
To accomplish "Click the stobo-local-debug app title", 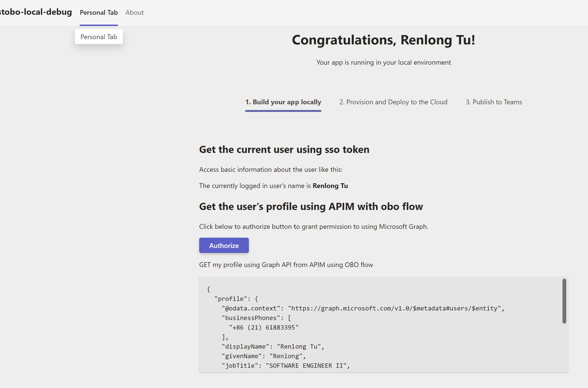I will 36,12.
